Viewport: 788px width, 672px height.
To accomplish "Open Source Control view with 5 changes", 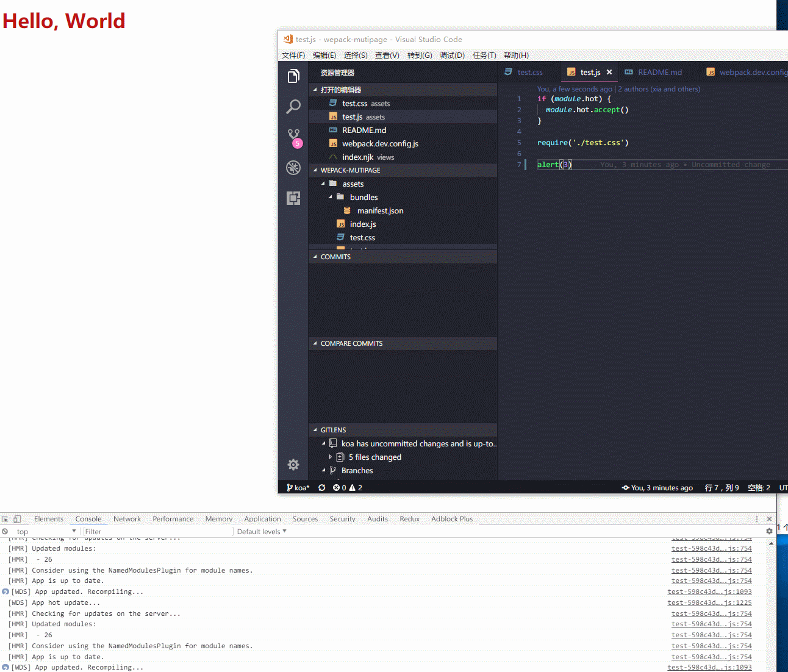I will point(294,138).
